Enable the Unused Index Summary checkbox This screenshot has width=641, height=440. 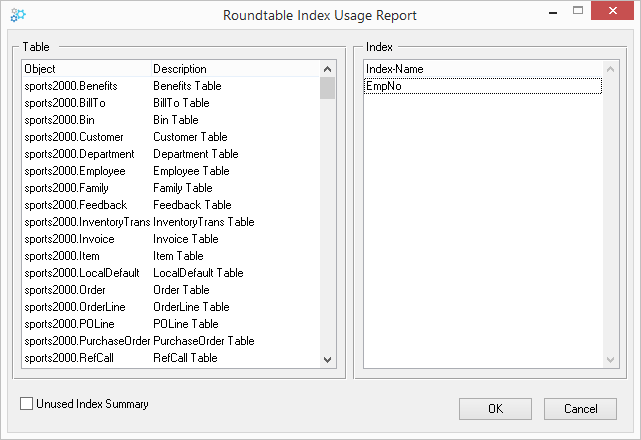pos(27,404)
